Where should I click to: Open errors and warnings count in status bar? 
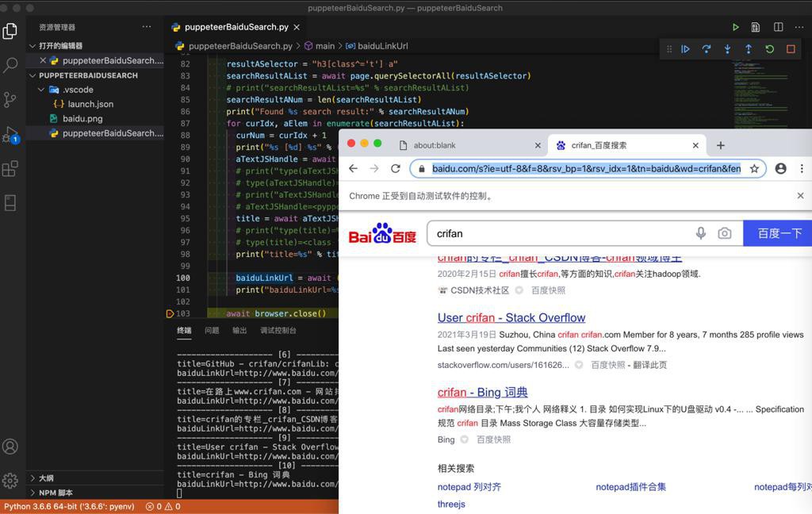pos(163,506)
